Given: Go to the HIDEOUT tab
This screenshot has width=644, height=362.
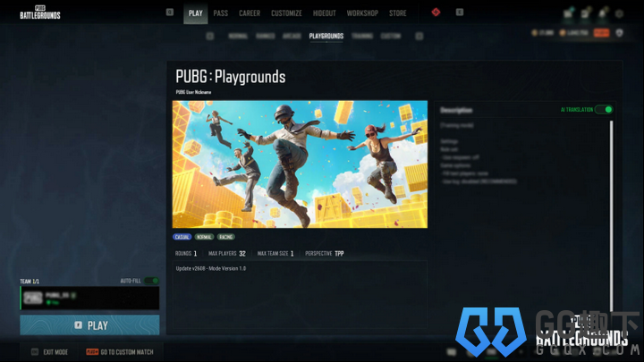Looking at the screenshot, I should (325, 13).
